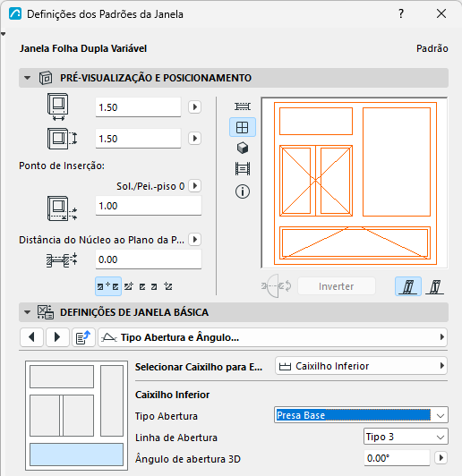The image size is (462, 476).
Task: Go to previous settings page arrow
Action: click(31, 337)
